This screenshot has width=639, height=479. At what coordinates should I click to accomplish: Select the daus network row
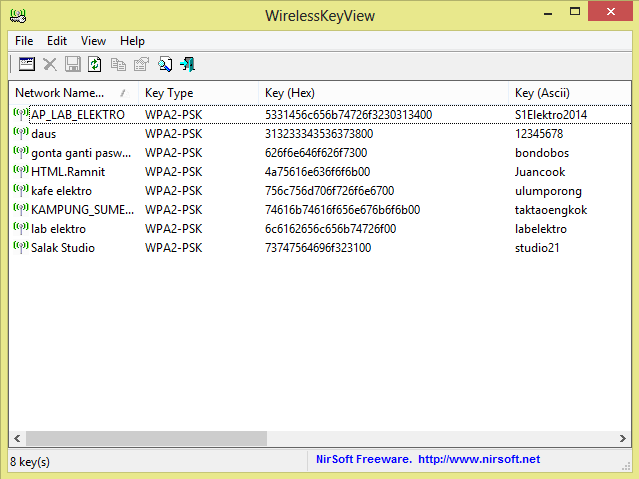click(320, 134)
